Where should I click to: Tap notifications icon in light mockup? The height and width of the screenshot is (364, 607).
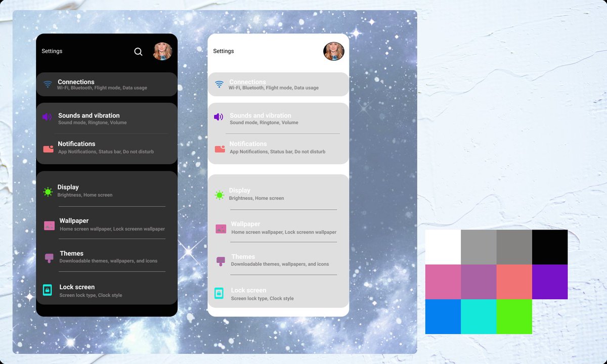click(x=220, y=149)
